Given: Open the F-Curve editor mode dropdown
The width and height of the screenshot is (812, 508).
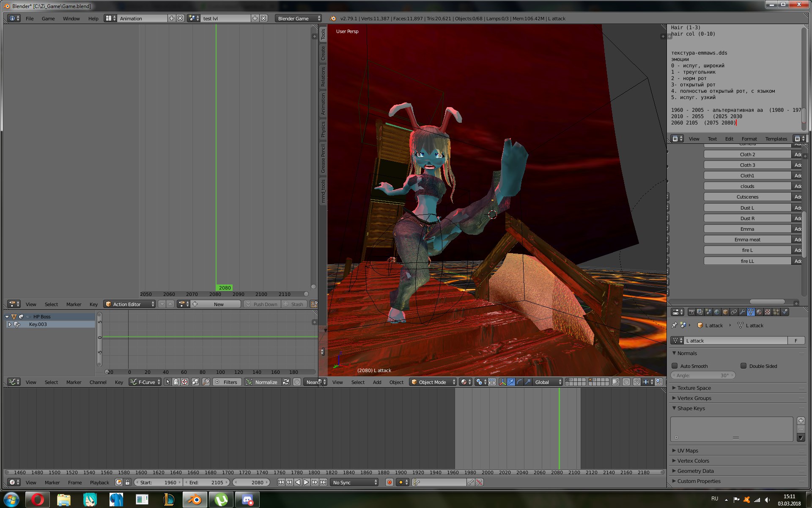Looking at the screenshot, I should click(x=145, y=382).
